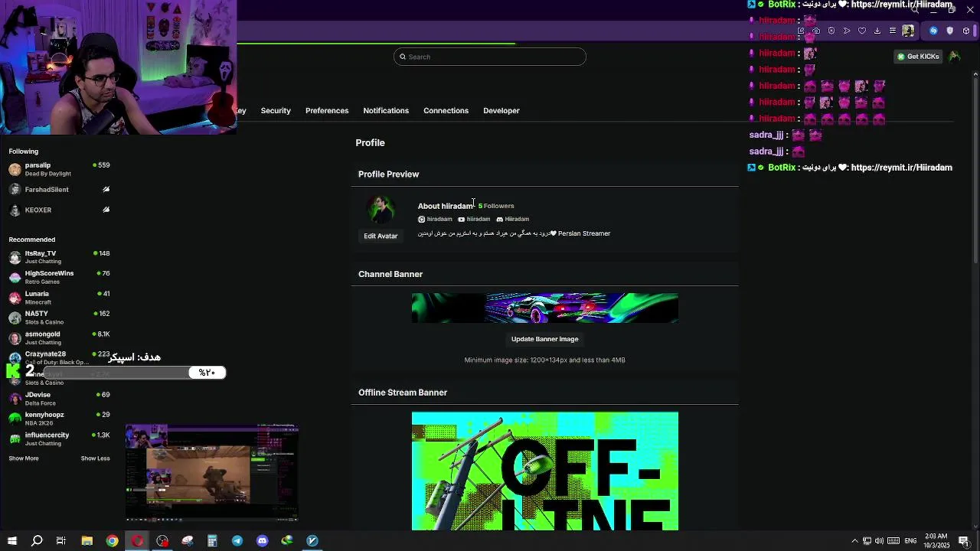
Task: Click the Shazam extension icon
Action: click(x=933, y=31)
